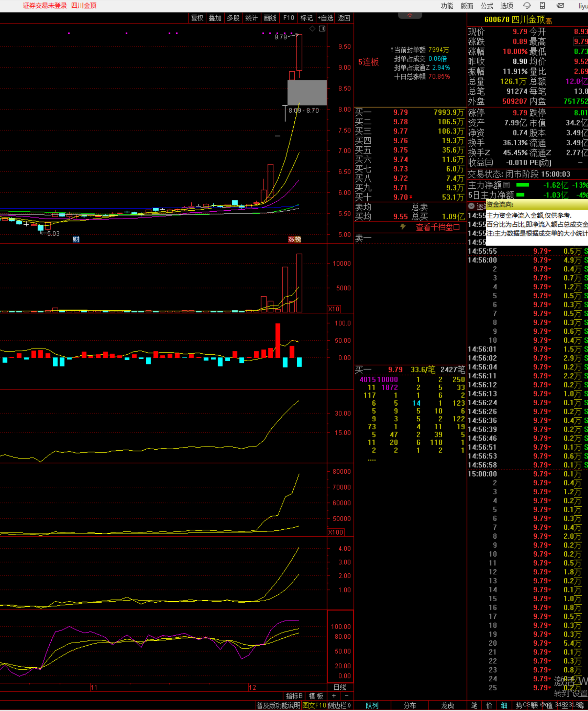This screenshot has width=588, height=711.
Task: Open the 公式 menu
Action: tap(487, 6)
